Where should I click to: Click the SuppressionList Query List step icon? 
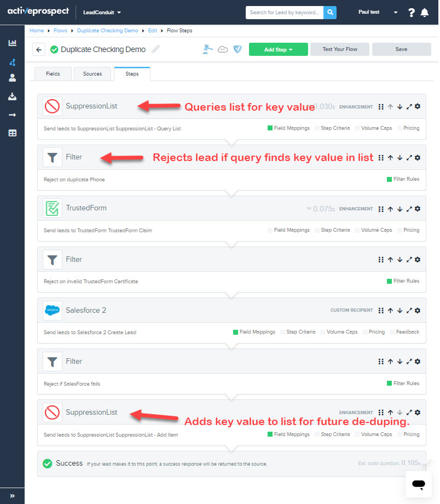pyautogui.click(x=52, y=106)
